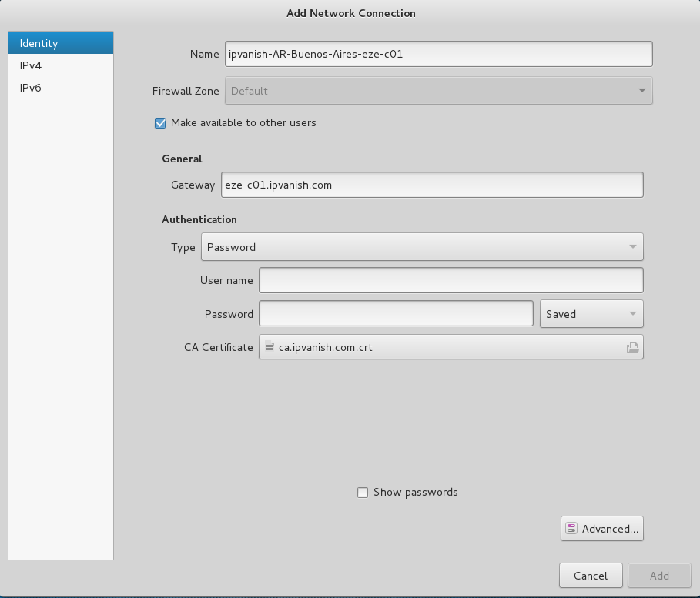The image size is (700, 598).
Task: Open the password Saved options dropdown
Action: pos(591,313)
